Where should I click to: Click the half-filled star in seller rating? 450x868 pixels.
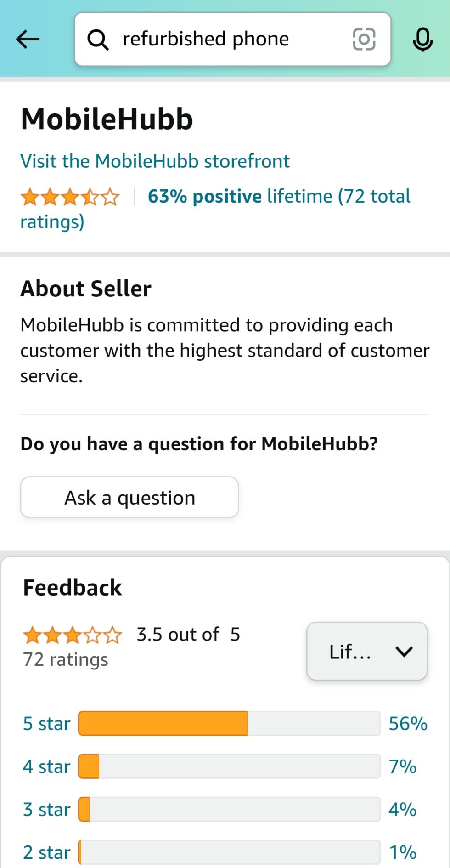click(x=91, y=196)
